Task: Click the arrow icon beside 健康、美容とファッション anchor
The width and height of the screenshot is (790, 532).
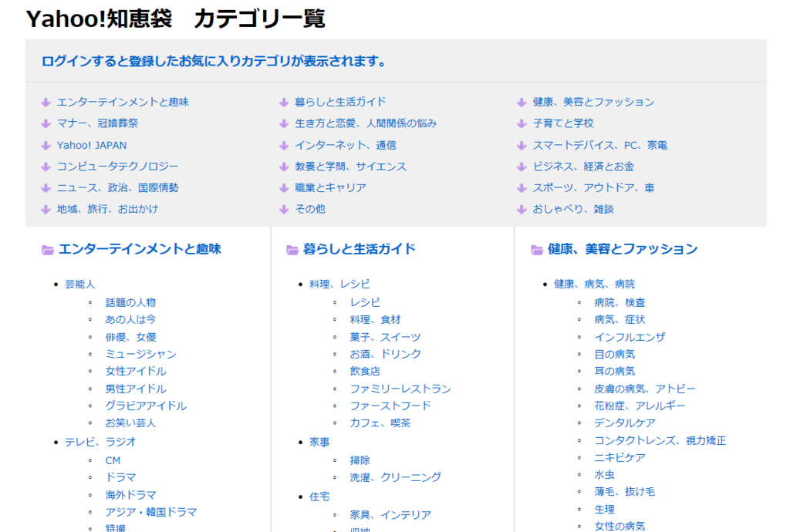Action: pos(522,103)
